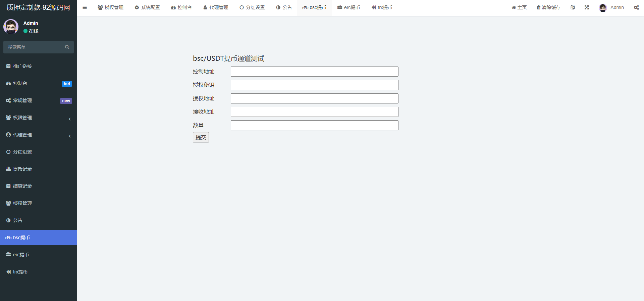Focus the 授权秘钥 input field
This screenshot has height=301, width=644.
[314, 85]
